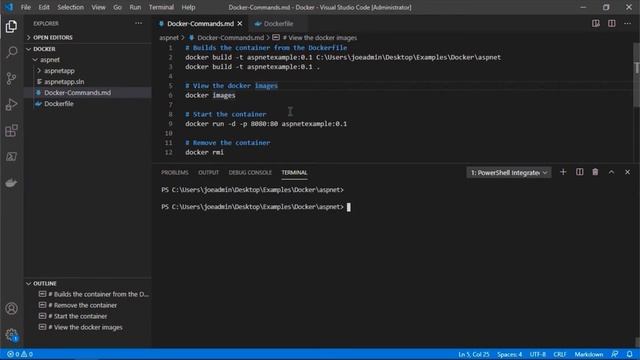Open the File menu
Viewport: 640px width, 360px height.
(x=26, y=7)
